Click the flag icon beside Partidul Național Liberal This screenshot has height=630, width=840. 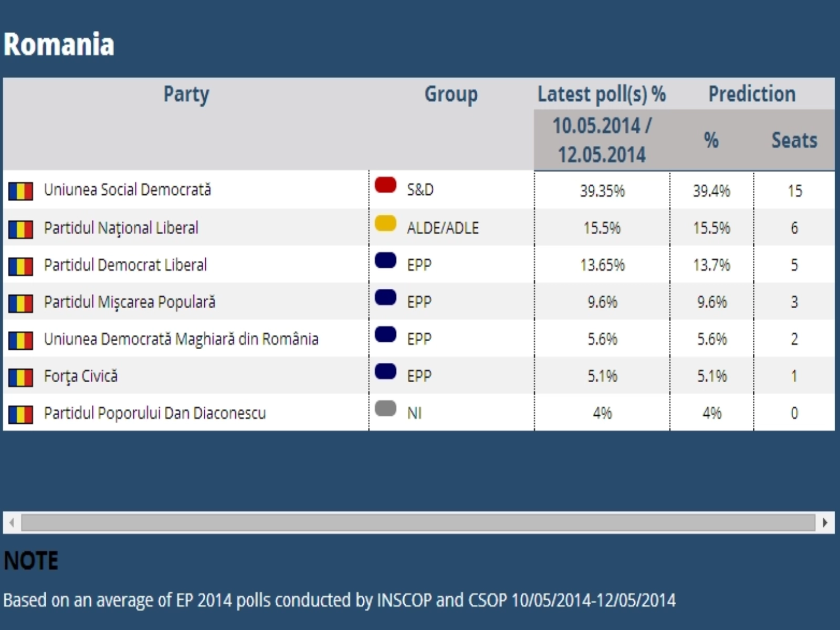coord(20,229)
